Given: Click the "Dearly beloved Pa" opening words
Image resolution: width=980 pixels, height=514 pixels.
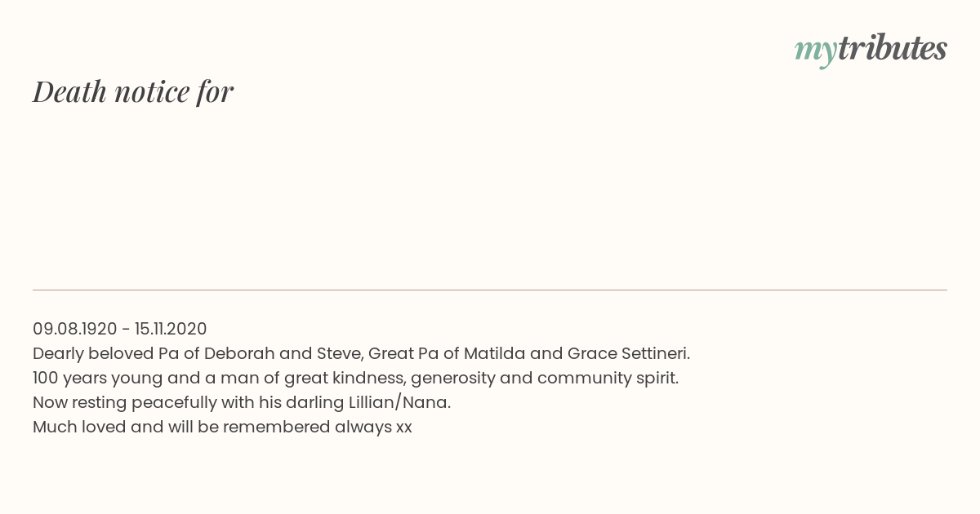Looking at the screenshot, I should click(x=100, y=353).
